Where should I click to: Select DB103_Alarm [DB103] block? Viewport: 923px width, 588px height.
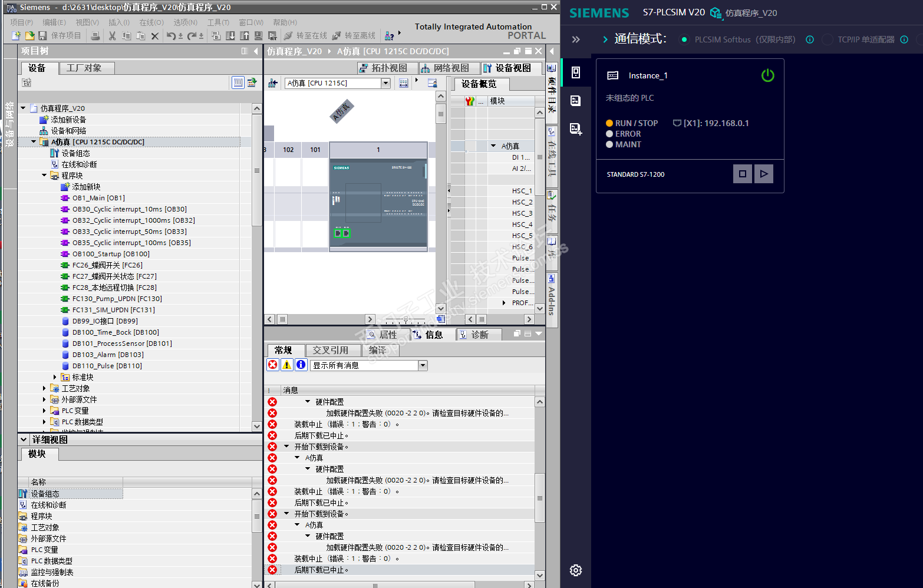click(108, 355)
